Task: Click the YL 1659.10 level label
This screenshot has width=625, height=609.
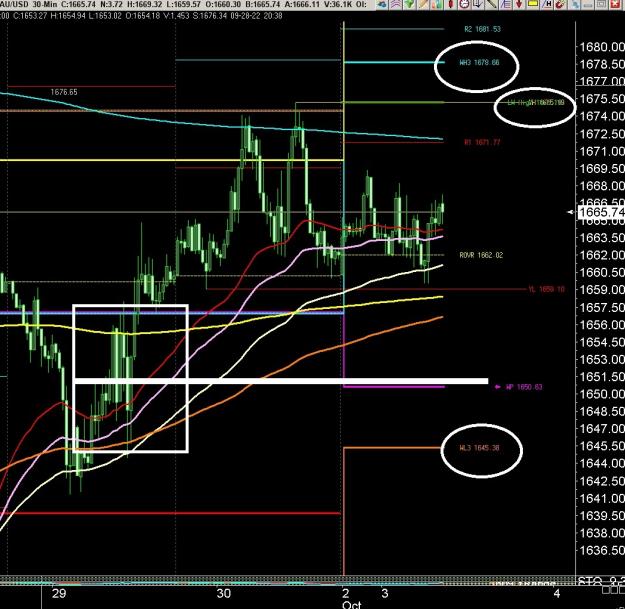Action: 546,289
